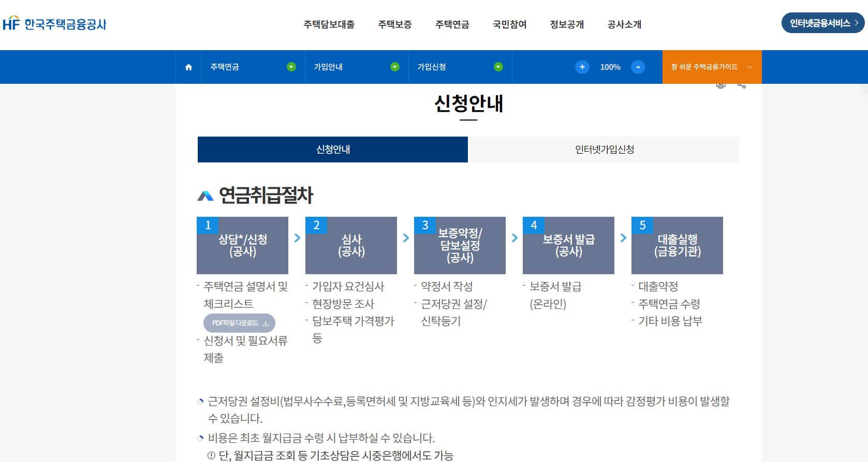This screenshot has width=868, height=462.
Task: Click the share icon near page title
Action: [742, 85]
